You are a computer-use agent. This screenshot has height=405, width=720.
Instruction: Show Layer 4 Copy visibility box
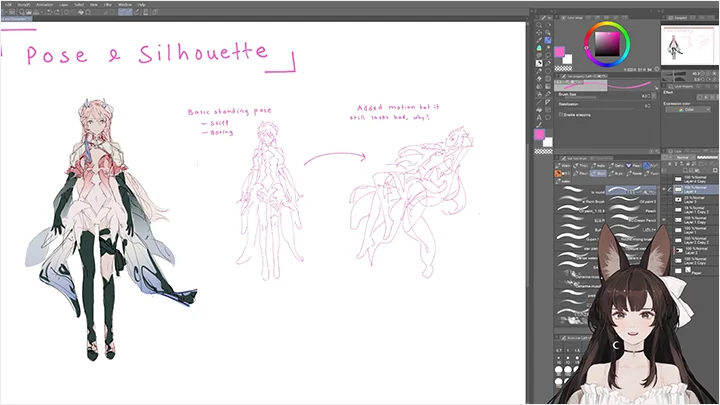click(664, 179)
